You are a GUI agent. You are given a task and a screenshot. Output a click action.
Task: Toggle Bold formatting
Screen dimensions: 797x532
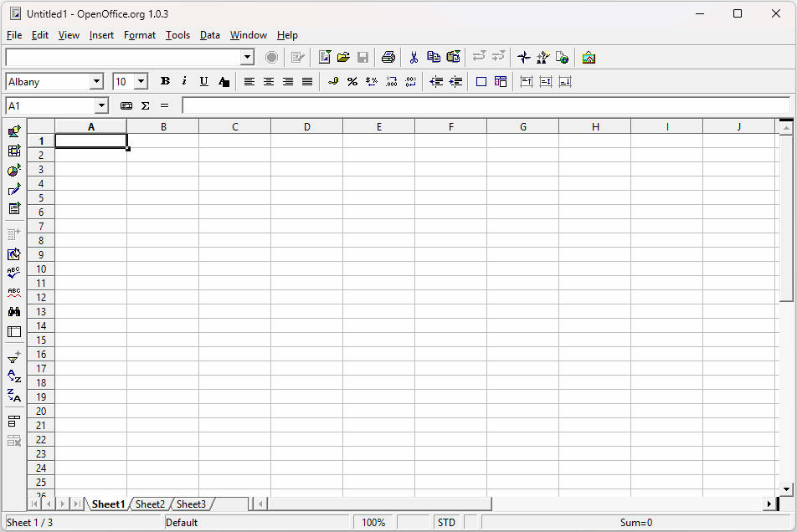pyautogui.click(x=165, y=82)
